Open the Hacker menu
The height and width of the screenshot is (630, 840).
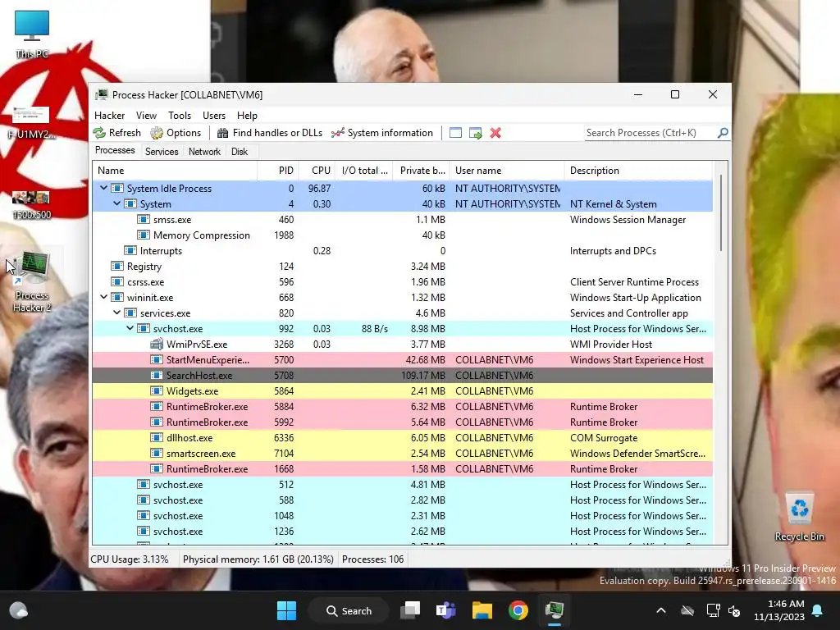tap(109, 115)
